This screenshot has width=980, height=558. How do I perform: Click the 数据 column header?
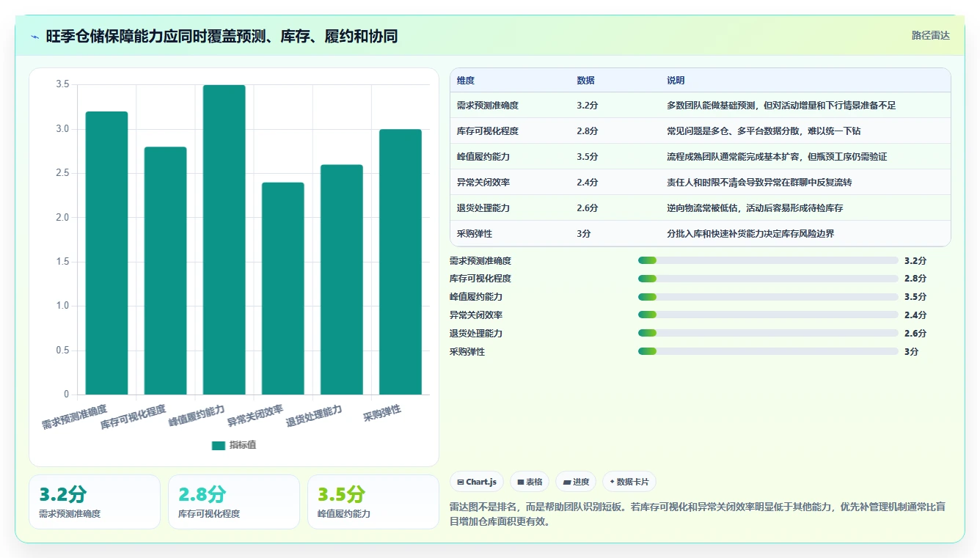[585, 81]
